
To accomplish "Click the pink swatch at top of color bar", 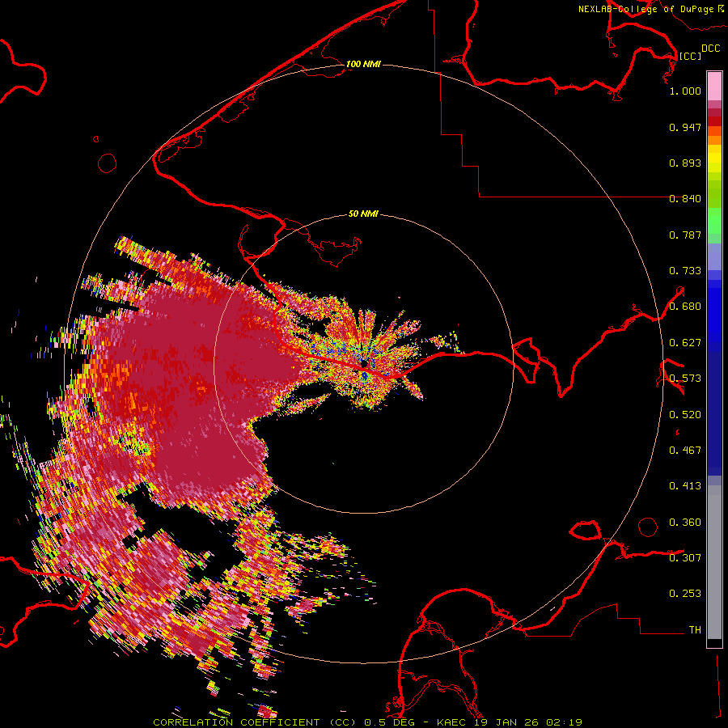I will click(x=714, y=86).
